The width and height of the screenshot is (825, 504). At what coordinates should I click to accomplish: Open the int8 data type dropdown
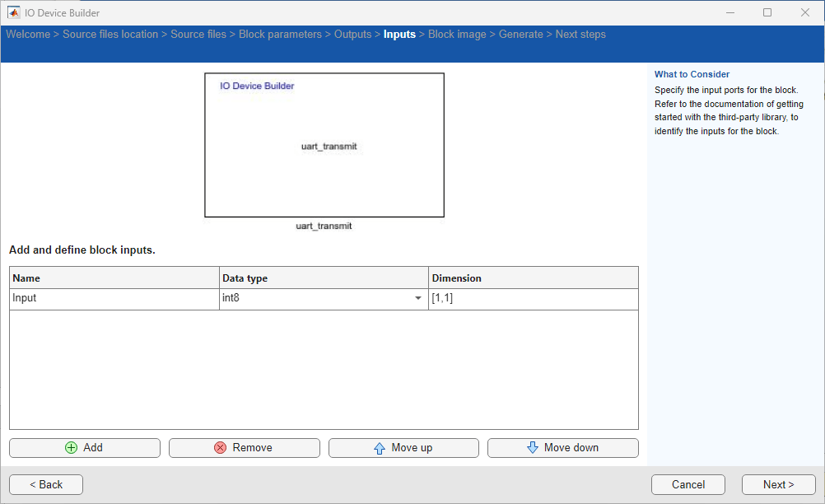[x=417, y=298]
